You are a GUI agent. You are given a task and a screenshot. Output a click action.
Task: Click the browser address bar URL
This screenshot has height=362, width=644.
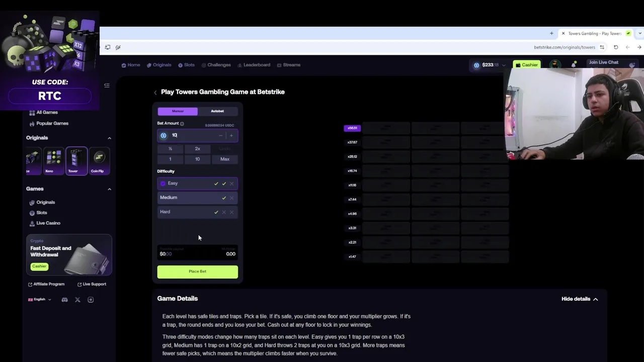[565, 47]
